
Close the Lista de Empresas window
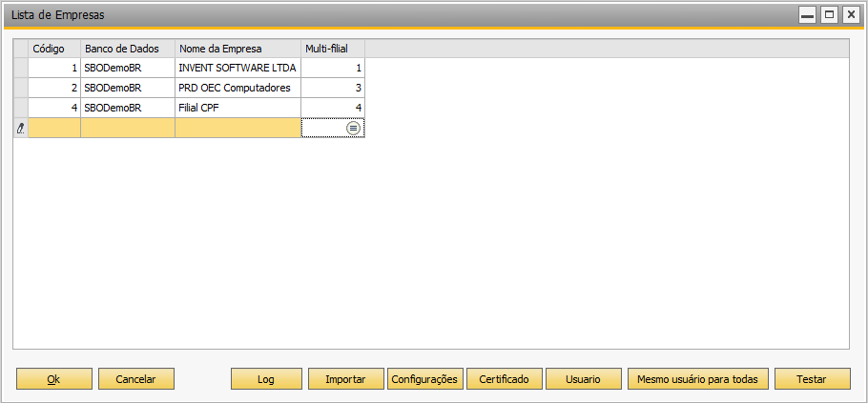point(851,15)
